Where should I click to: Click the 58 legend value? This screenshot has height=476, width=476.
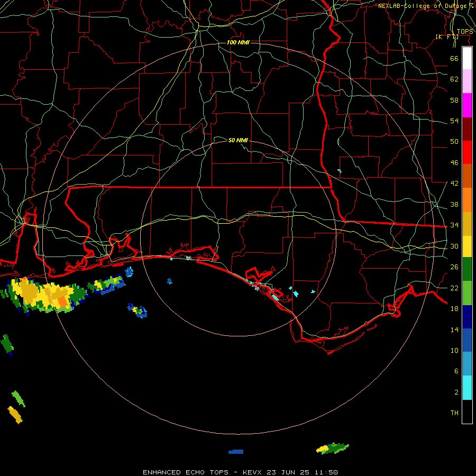pos(454,100)
